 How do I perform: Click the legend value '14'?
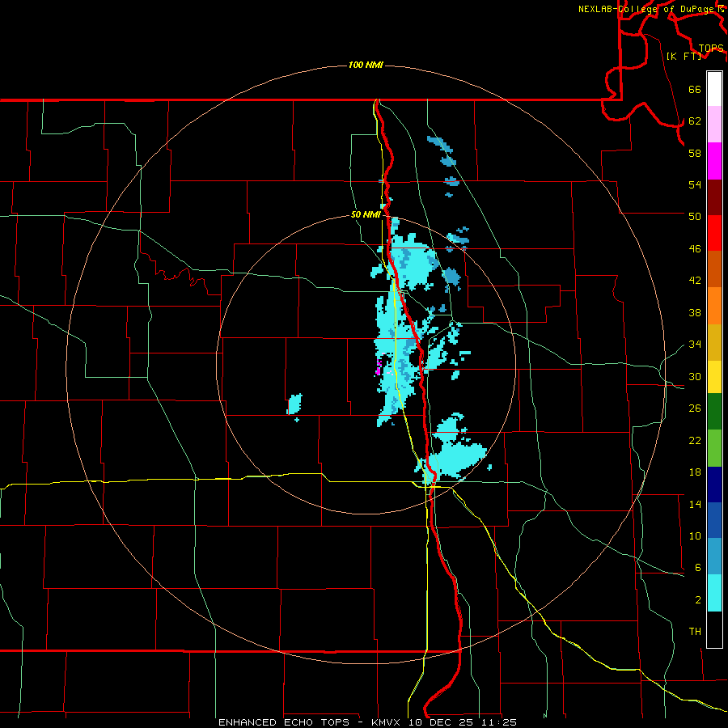point(695,504)
